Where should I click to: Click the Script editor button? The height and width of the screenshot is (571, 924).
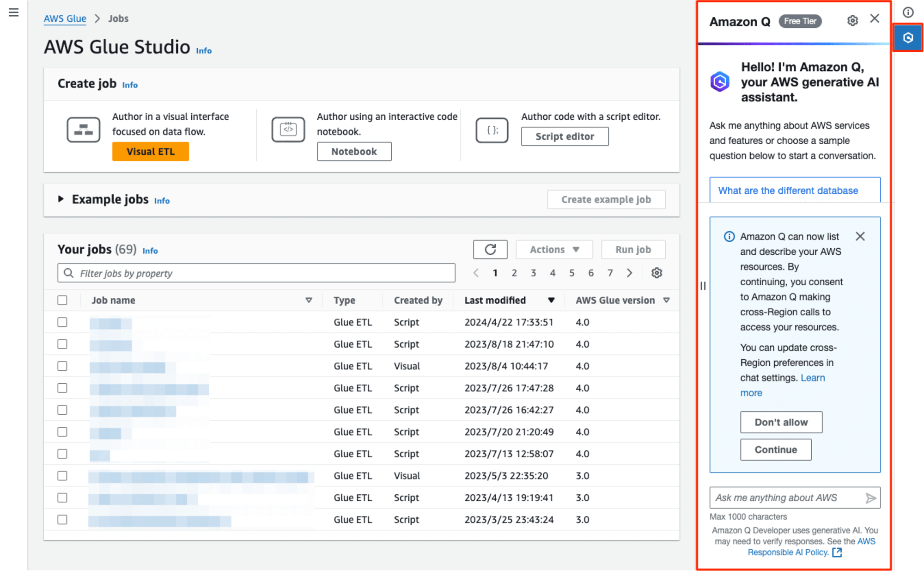coord(565,136)
